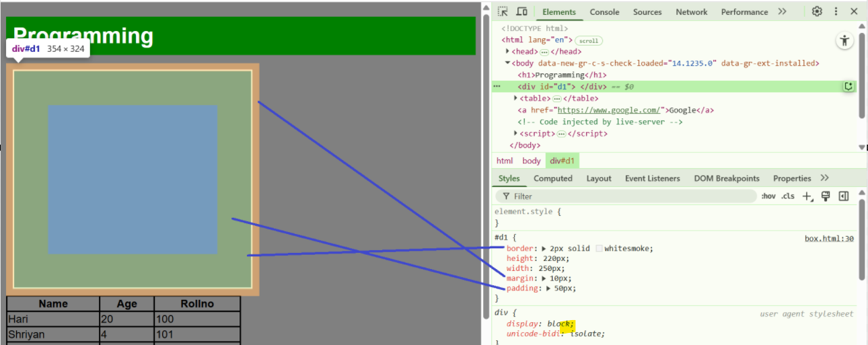Open the Performance tab
868x345 pixels.
(744, 12)
